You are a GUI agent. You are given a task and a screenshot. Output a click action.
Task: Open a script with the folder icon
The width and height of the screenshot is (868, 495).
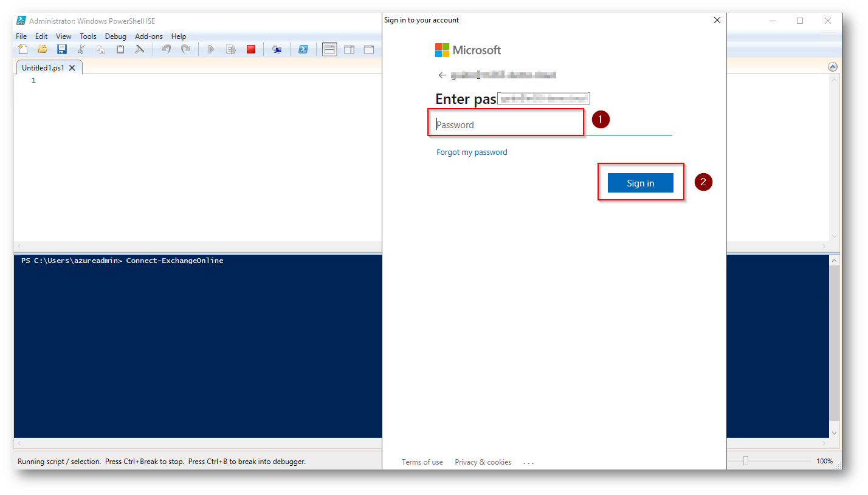[x=42, y=49]
